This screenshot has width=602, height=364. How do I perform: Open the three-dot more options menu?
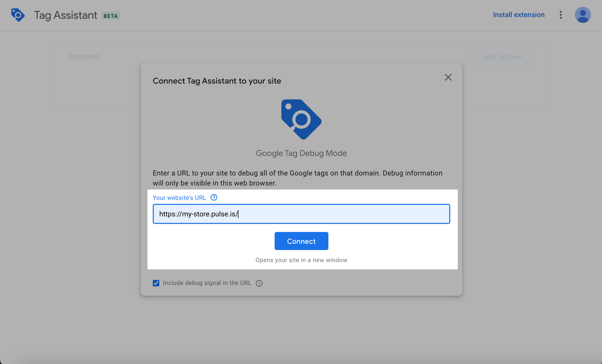[x=561, y=15]
